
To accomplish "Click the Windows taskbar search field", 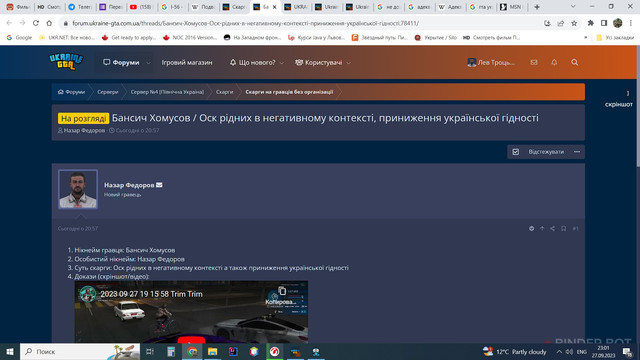I will (x=80, y=351).
